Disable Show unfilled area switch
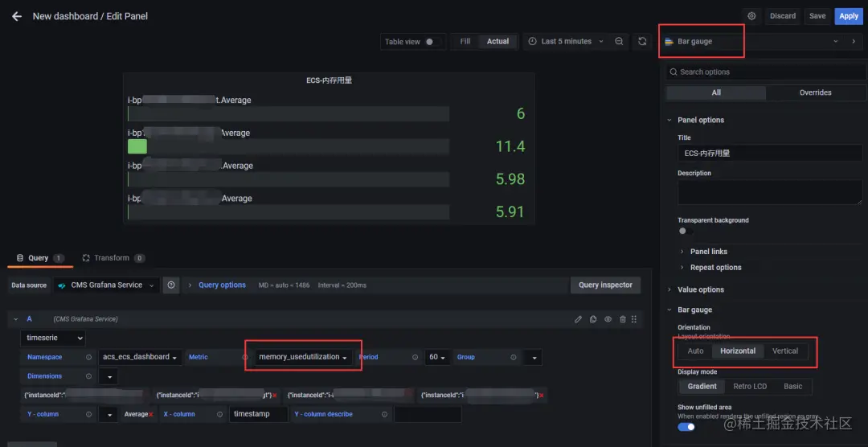This screenshot has height=447, width=868. tap(686, 427)
